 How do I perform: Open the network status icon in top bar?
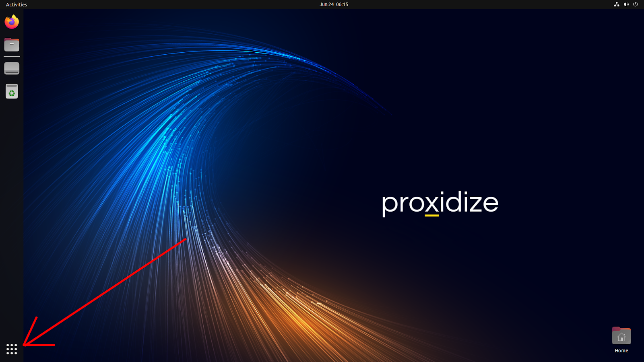617,4
